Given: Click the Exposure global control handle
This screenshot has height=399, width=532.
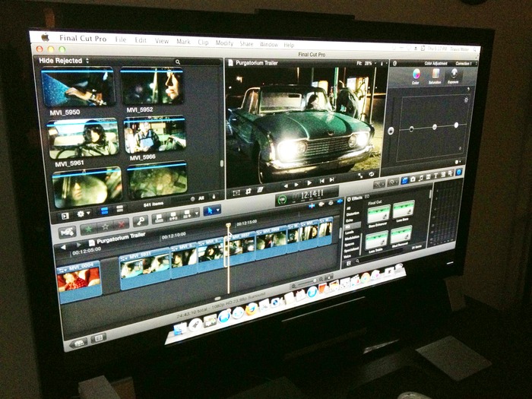Looking at the screenshot, I should click(391, 131).
